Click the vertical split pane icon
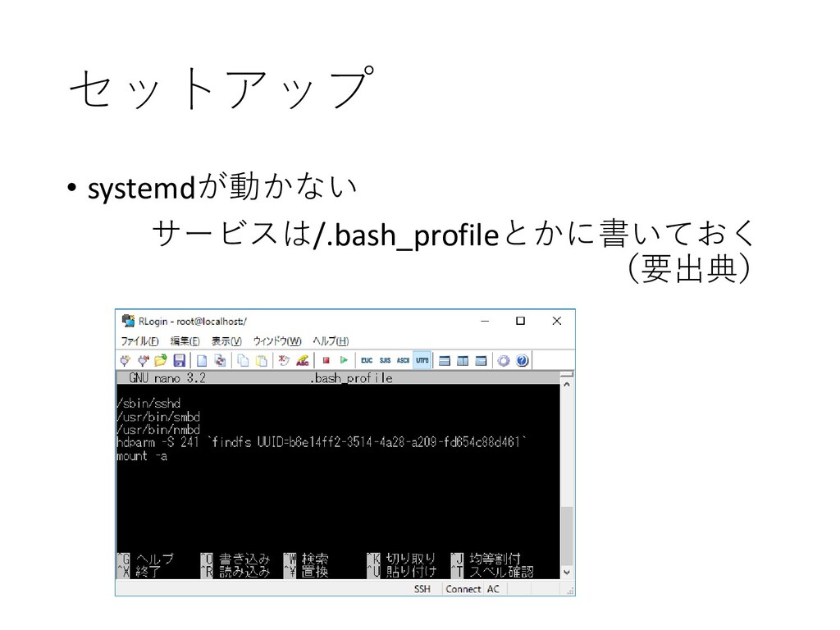Viewport: 840px width, 630px height. (x=463, y=361)
